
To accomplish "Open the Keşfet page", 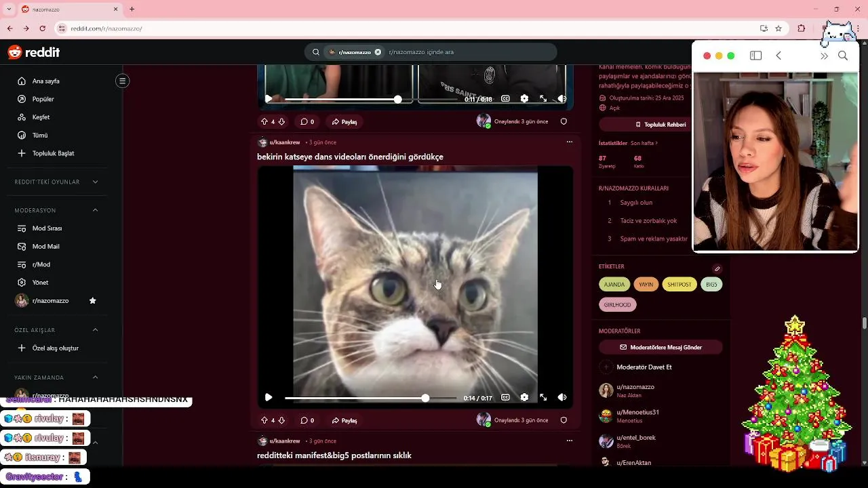I will pyautogui.click(x=41, y=117).
